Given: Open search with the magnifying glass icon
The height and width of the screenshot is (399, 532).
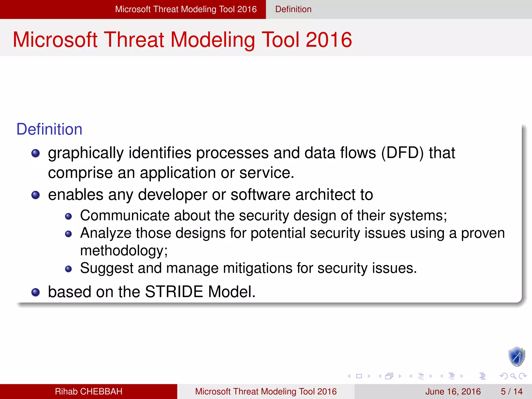Looking at the screenshot, I should click(513, 376).
